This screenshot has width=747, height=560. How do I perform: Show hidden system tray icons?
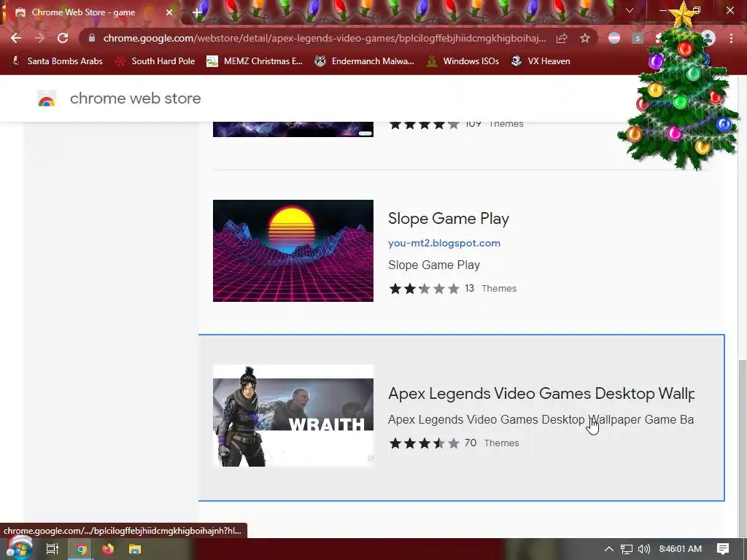click(x=609, y=549)
